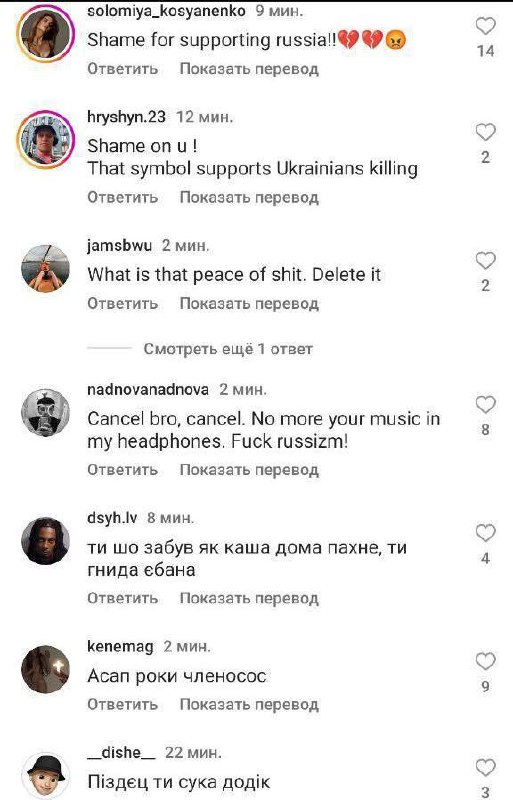Like kenemag's comment
513x800 pixels.
click(485, 662)
